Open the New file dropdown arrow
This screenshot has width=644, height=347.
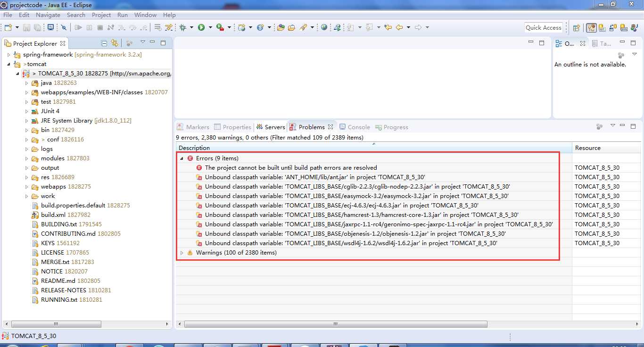coord(17,27)
